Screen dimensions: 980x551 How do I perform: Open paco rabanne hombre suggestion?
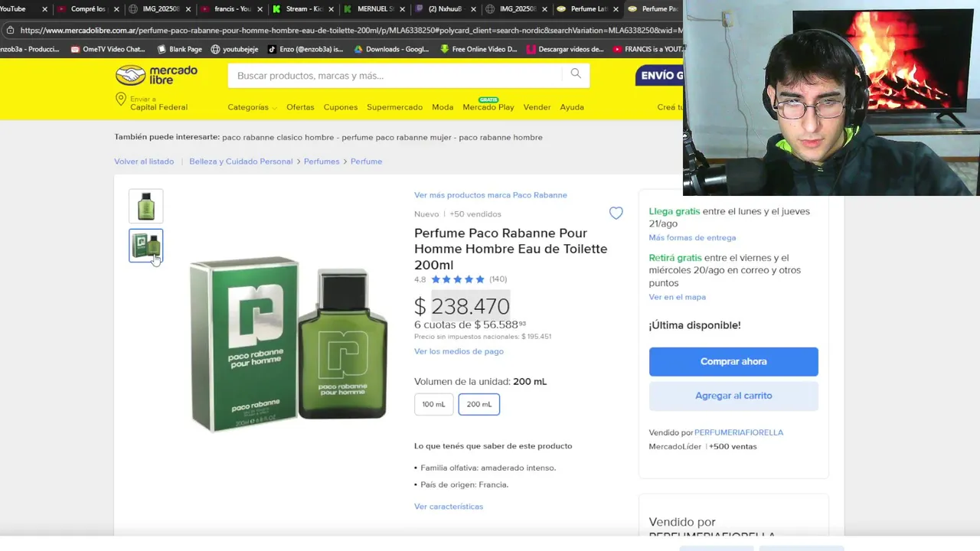pyautogui.click(x=501, y=138)
